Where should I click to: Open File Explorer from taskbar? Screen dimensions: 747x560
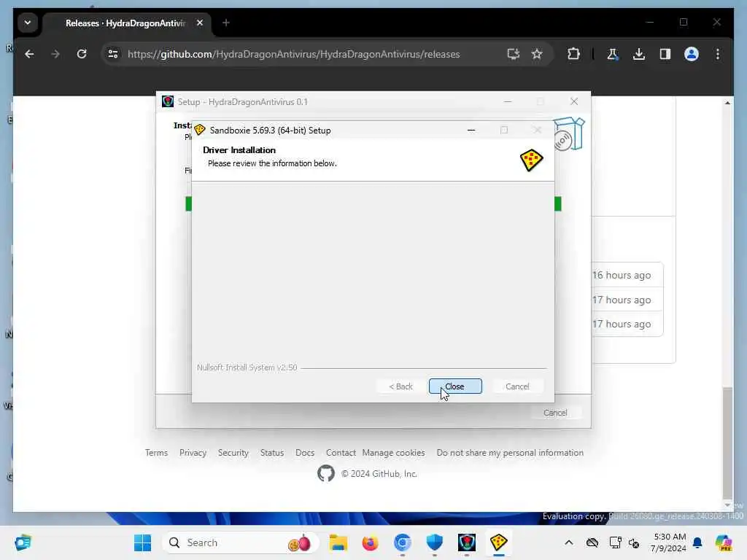[x=338, y=542]
